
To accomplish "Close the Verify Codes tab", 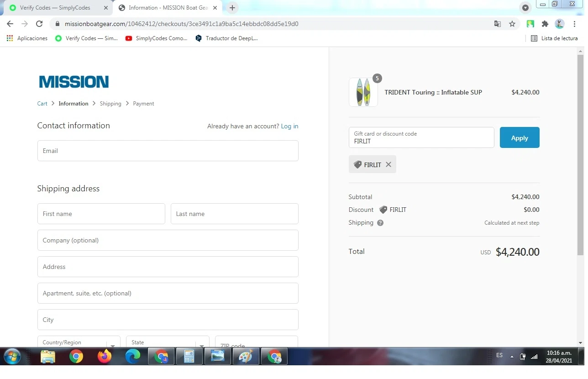I will tap(106, 8).
